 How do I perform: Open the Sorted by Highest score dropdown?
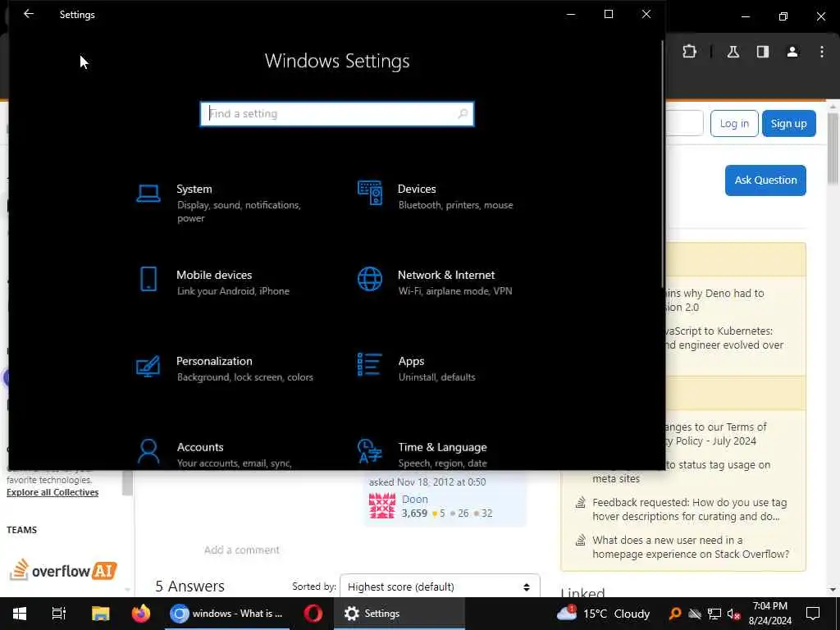[x=440, y=587]
